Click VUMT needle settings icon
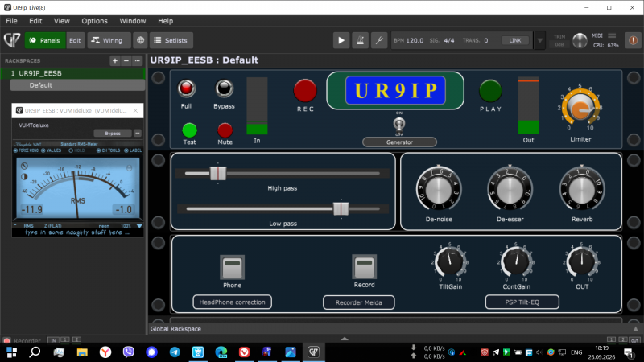Viewport: 644px width, 362px height. (x=24, y=166)
